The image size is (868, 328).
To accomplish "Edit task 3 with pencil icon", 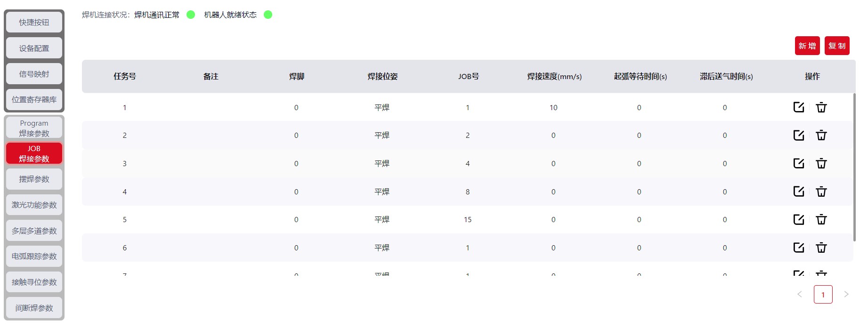I will (798, 163).
